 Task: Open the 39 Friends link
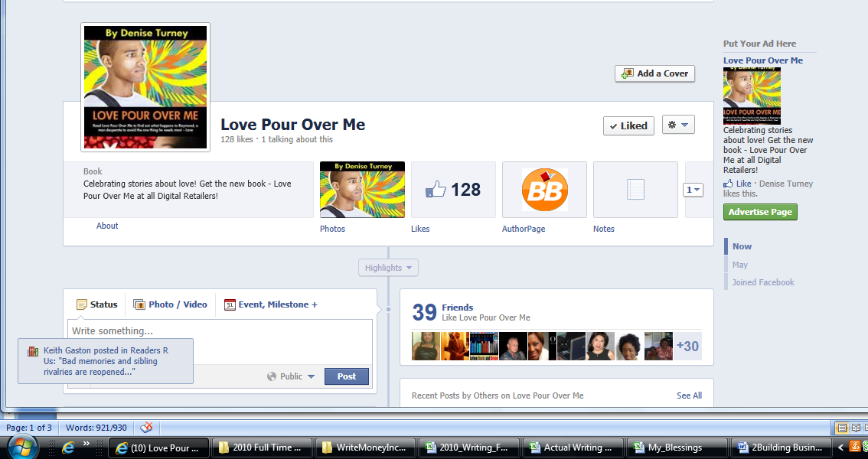coord(457,307)
